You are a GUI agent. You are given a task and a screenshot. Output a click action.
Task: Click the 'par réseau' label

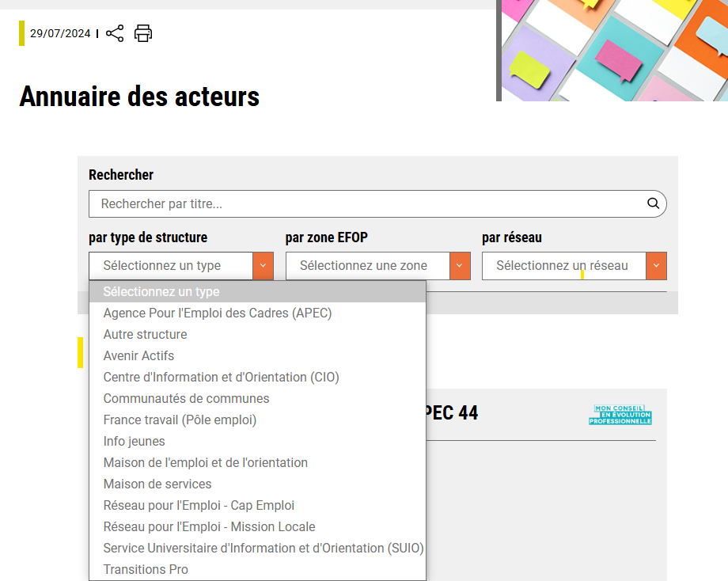click(512, 237)
